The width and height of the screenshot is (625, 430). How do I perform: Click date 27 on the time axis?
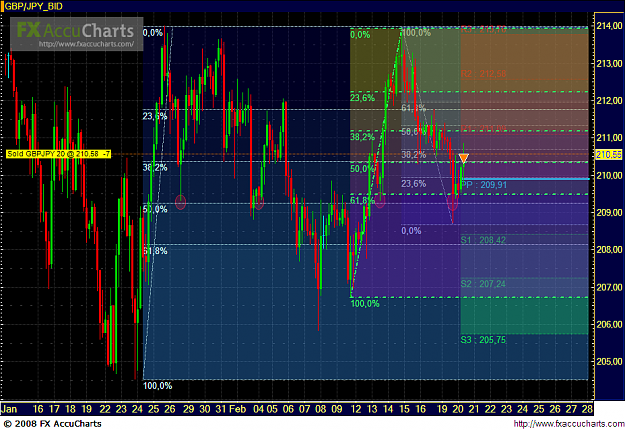click(x=571, y=409)
